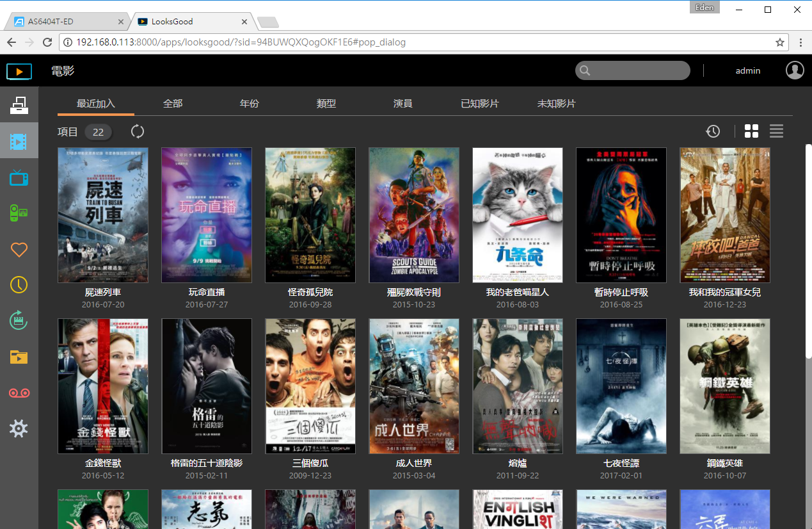812x529 pixels.
Task: Open 玩命直播 movie poster
Action: pos(207,215)
